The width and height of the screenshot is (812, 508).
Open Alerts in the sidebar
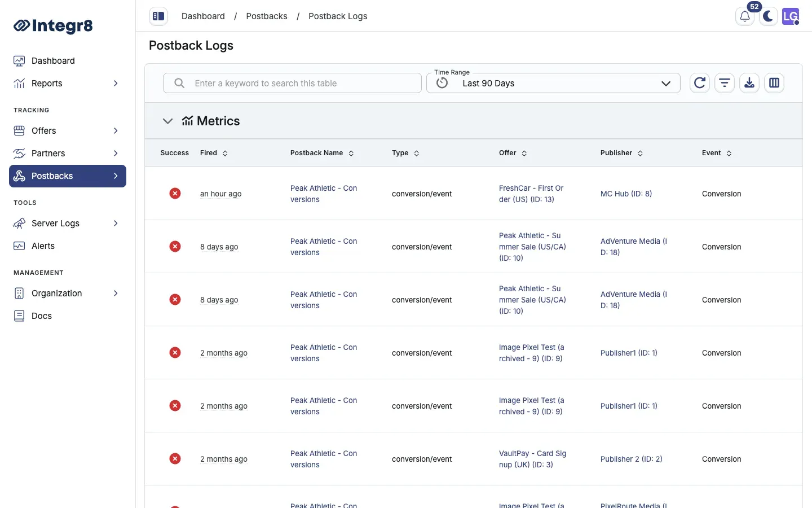68,246
